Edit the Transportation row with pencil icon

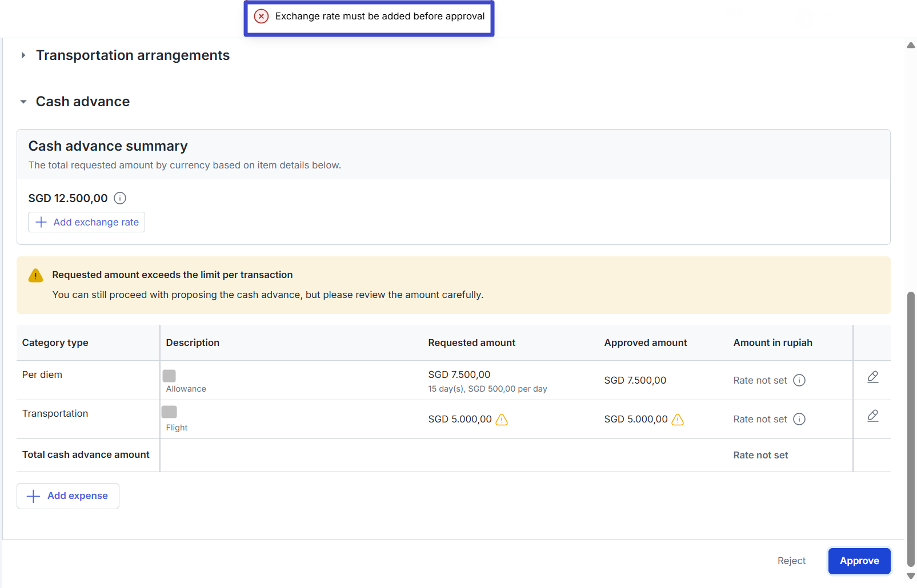[872, 416]
